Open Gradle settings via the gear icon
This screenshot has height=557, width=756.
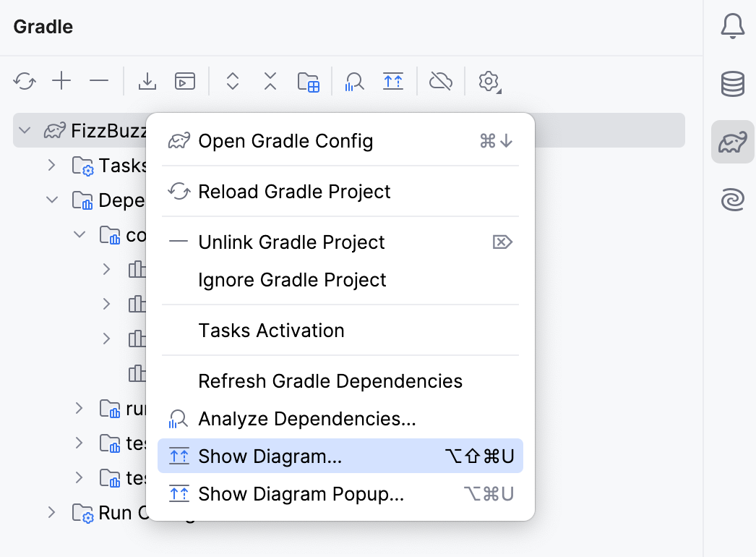(x=489, y=81)
